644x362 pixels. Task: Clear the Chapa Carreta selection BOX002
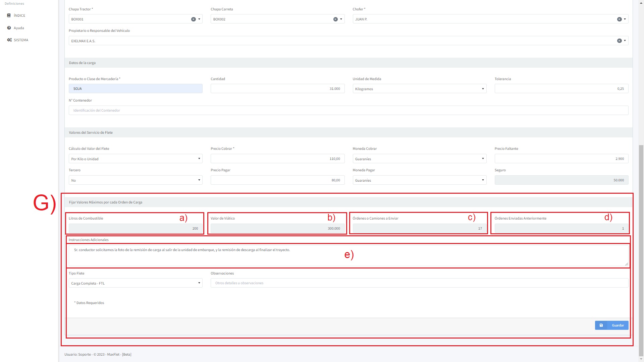pos(335,19)
